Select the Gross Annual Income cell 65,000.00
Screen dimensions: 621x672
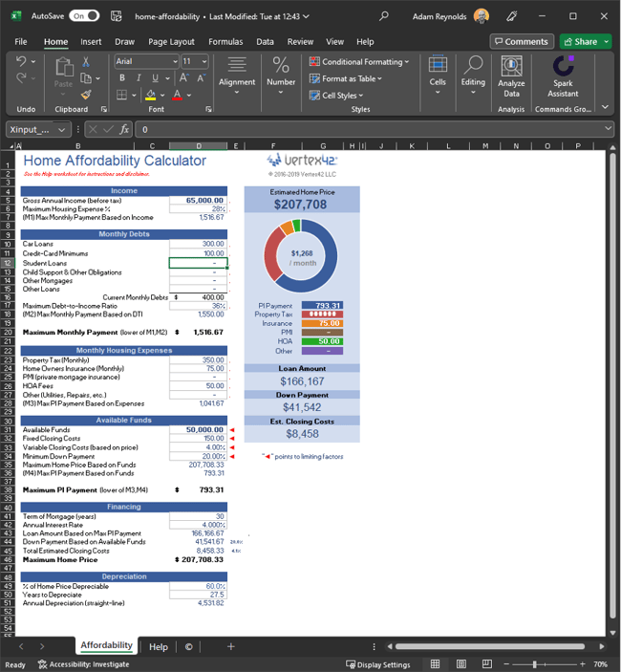(x=199, y=200)
